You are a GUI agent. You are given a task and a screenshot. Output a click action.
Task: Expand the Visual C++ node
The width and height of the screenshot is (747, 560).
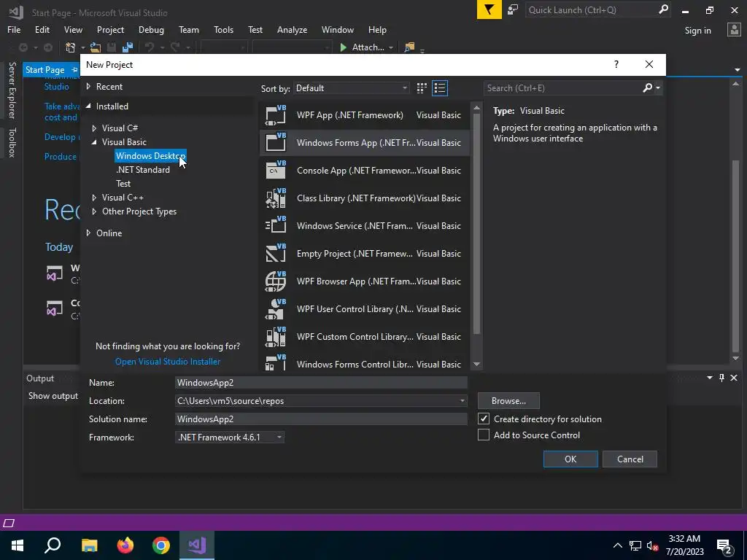94,197
